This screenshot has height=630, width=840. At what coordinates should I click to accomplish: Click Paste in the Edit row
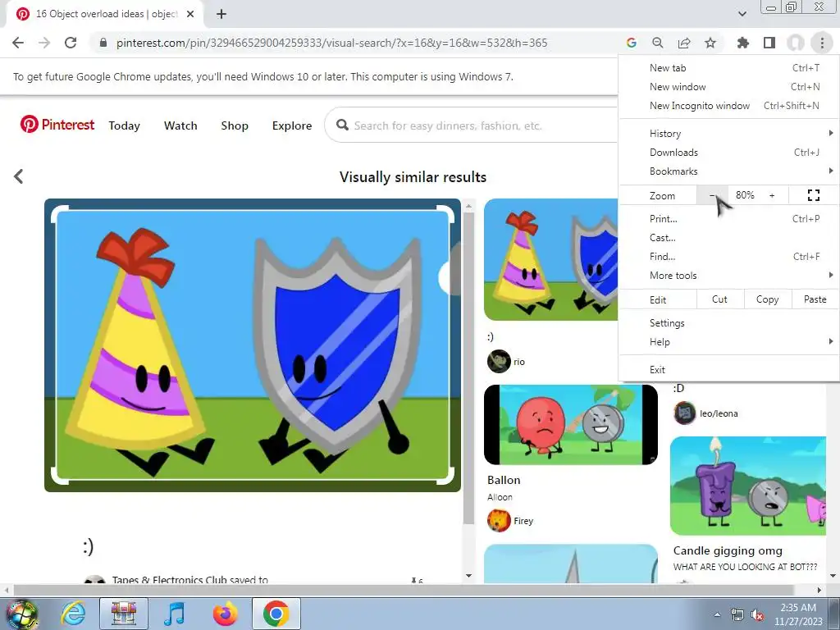pos(815,299)
